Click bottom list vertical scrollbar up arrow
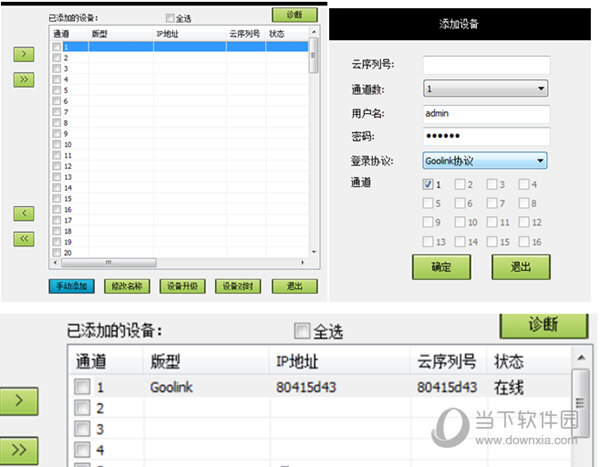The image size is (600, 467). click(581, 358)
